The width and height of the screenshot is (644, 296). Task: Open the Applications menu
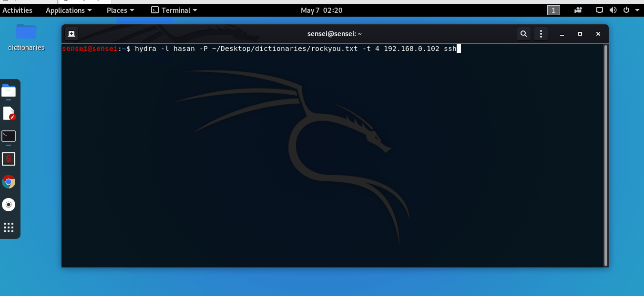pyautogui.click(x=69, y=10)
